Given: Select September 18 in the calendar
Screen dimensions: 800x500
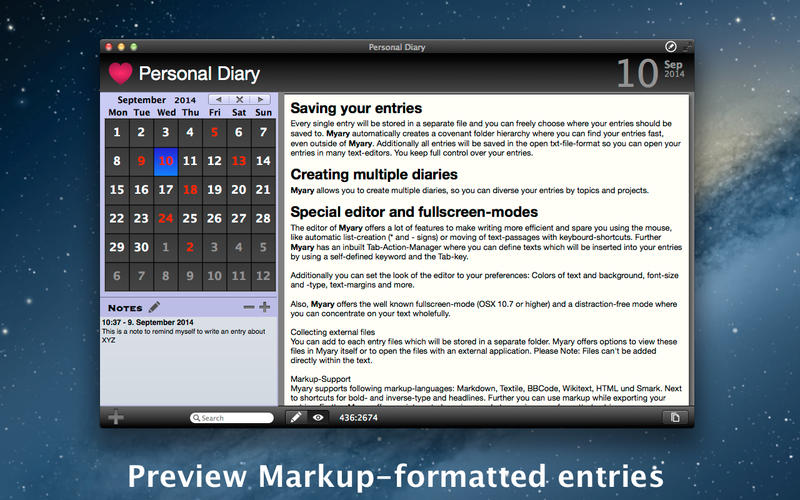Looking at the screenshot, I should [190, 190].
